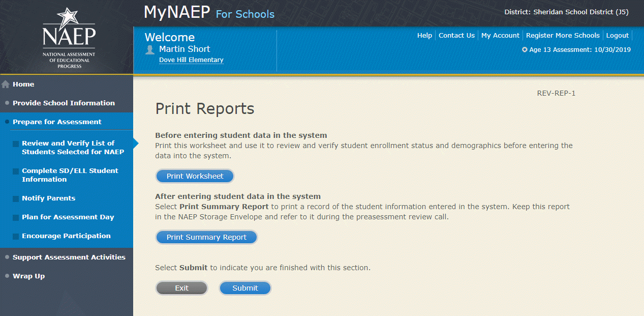
Task: Open Review and Verify List of Students
Action: point(72,148)
